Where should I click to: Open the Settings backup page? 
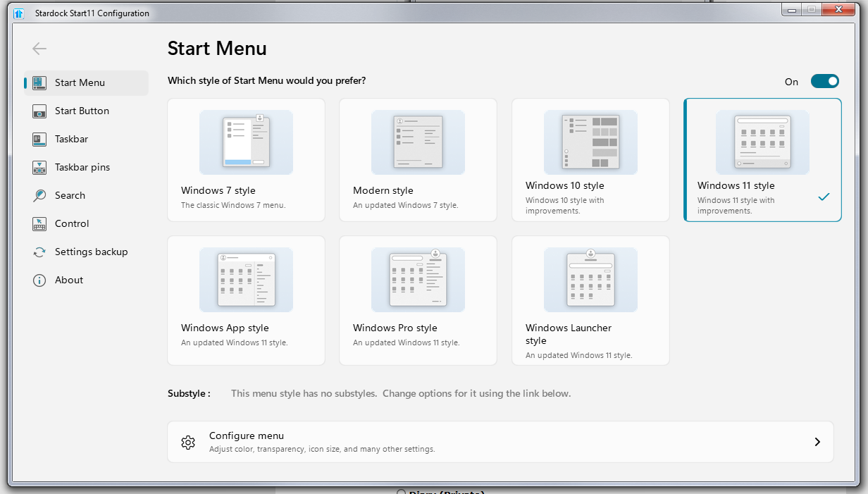(x=91, y=252)
